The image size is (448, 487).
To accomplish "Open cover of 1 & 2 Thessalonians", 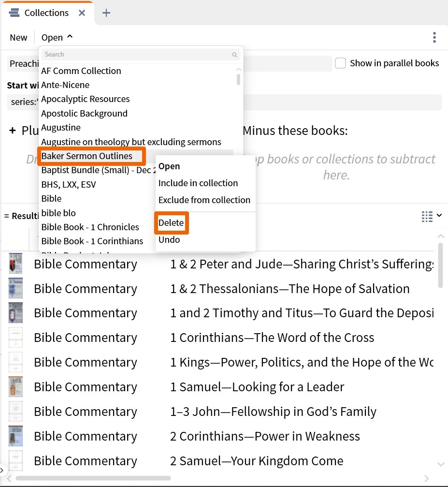I will [15, 288].
